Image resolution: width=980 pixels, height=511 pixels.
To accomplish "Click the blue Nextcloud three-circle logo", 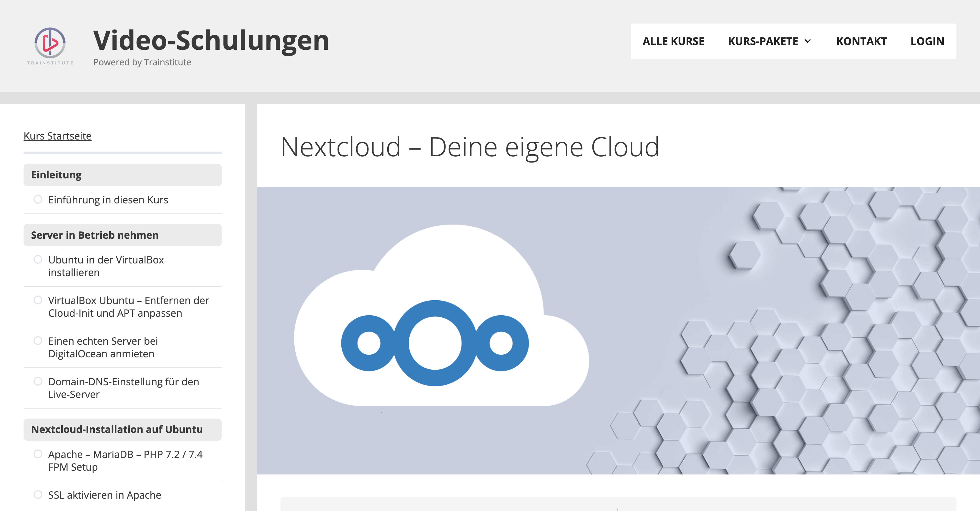I will (x=435, y=343).
